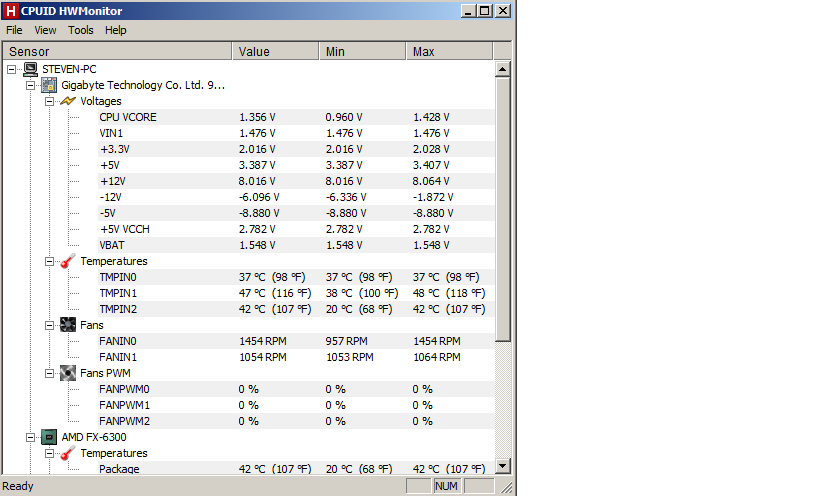Click the Voltages lightning bolt icon
The height and width of the screenshot is (496, 819).
coord(68,101)
